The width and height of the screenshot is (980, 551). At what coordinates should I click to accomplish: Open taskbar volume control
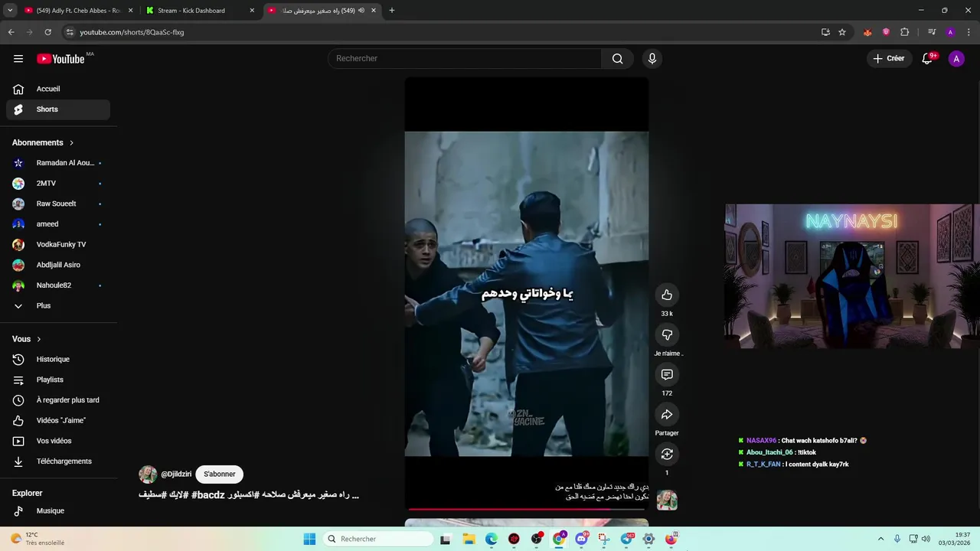926,539
